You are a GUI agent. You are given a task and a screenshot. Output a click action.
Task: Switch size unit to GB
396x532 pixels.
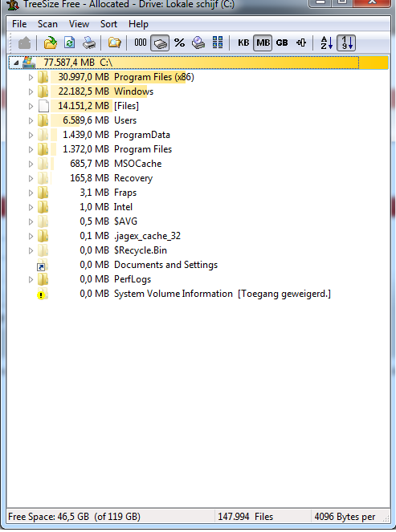click(x=282, y=43)
